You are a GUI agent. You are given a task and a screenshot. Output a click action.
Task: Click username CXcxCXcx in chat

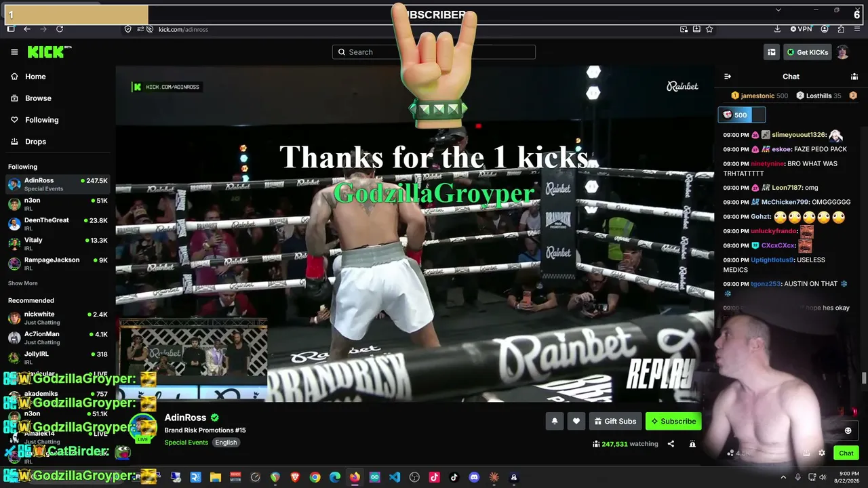tap(778, 245)
